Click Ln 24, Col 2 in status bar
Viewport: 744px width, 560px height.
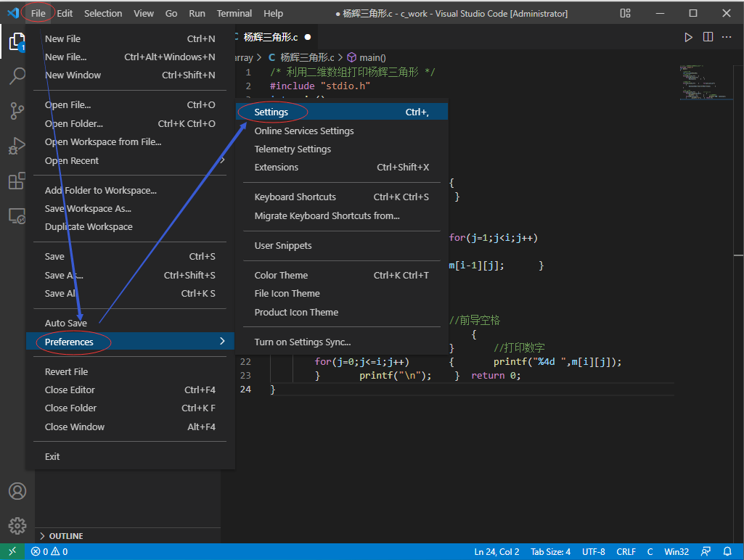[496, 551]
